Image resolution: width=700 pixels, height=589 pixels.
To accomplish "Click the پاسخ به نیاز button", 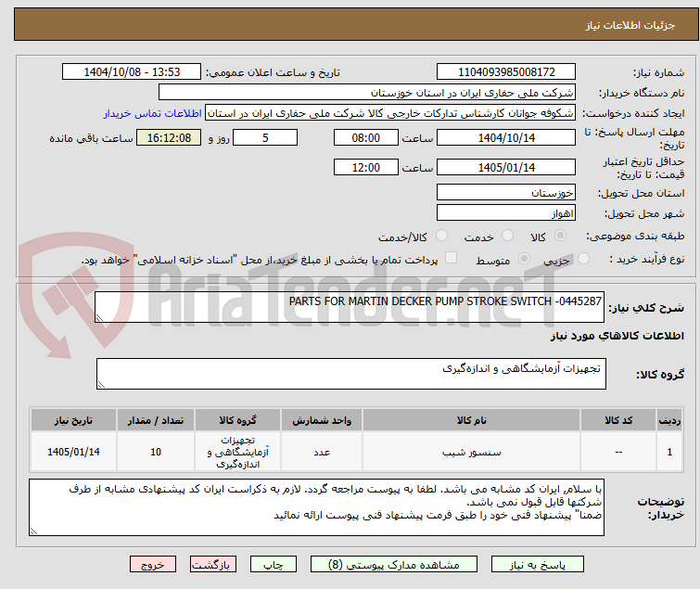I will (x=537, y=565).
